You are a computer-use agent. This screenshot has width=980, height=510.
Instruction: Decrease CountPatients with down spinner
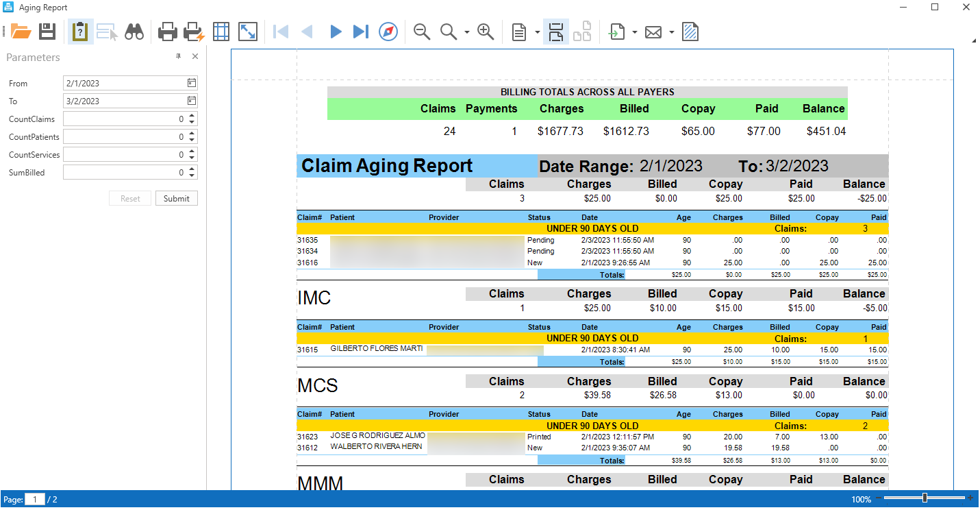point(192,140)
